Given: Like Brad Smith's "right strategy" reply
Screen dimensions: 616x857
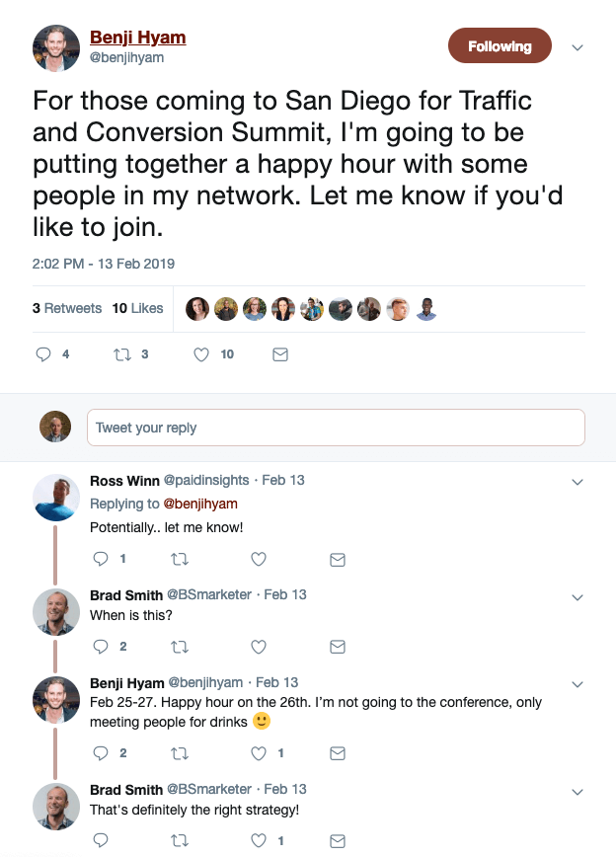Looking at the screenshot, I should [x=259, y=840].
